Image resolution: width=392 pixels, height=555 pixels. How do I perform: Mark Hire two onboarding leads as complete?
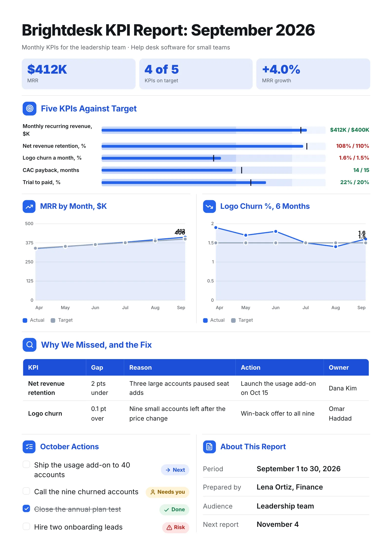[x=26, y=526]
